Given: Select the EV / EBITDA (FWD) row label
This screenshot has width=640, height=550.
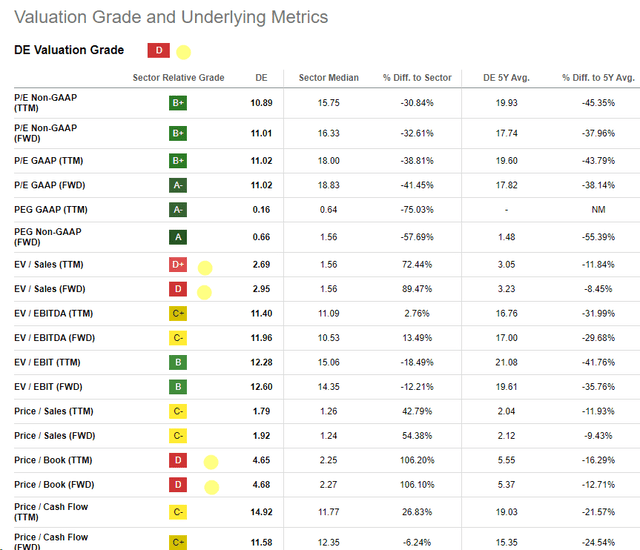Looking at the screenshot, I should (54, 338).
